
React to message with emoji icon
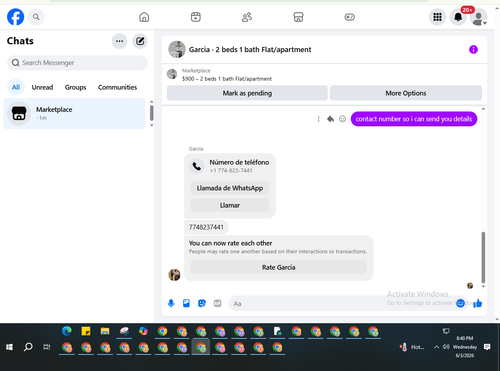[342, 119]
